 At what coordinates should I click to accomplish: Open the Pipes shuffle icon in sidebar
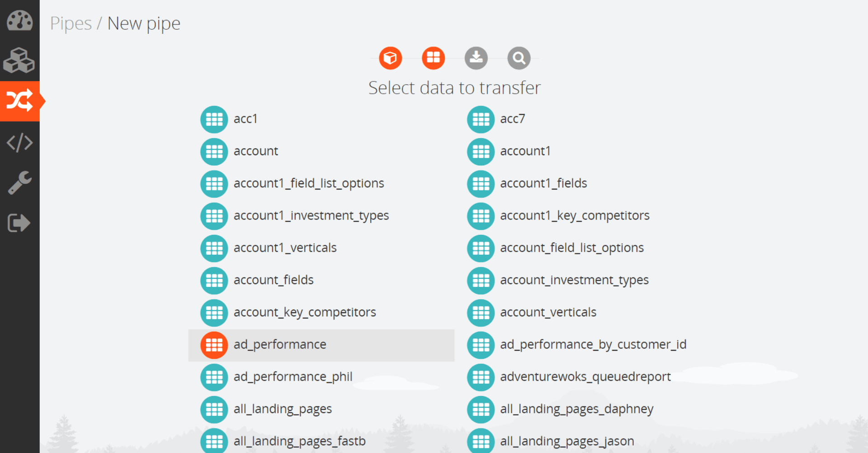coord(19,101)
